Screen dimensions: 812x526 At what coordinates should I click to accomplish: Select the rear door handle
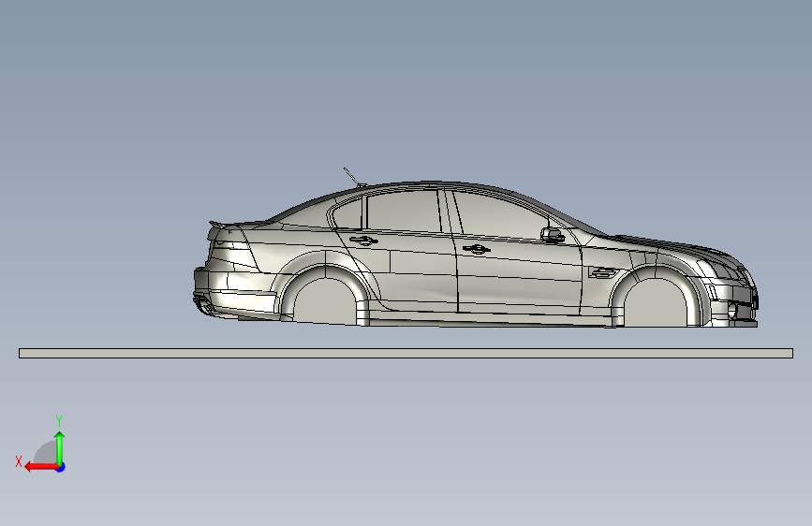coord(363,240)
